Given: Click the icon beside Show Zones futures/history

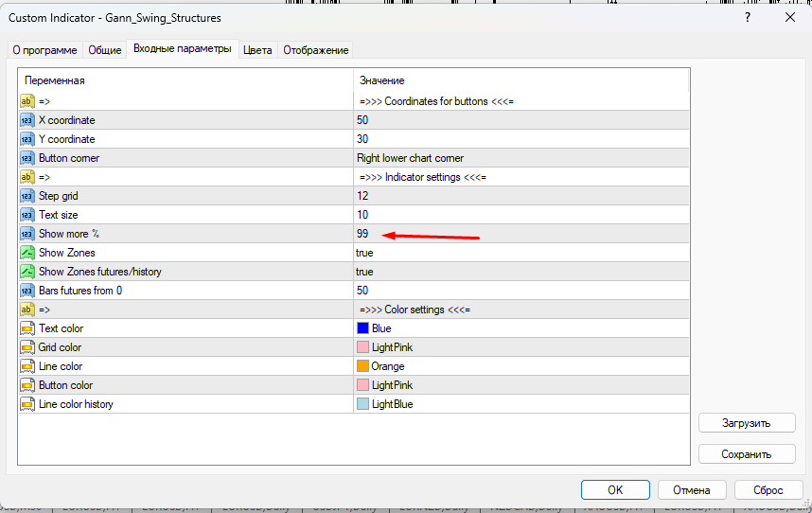Looking at the screenshot, I should click(26, 272).
